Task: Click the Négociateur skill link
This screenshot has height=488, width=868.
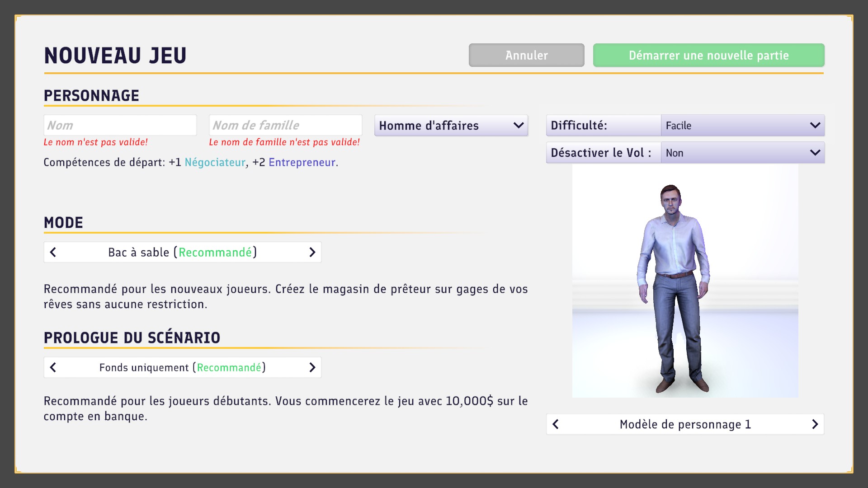Action: pos(215,162)
